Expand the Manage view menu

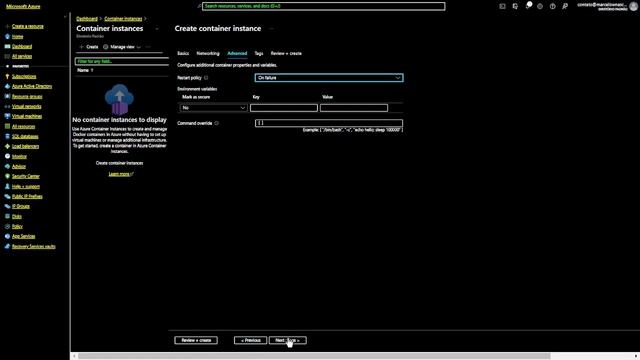[122, 47]
